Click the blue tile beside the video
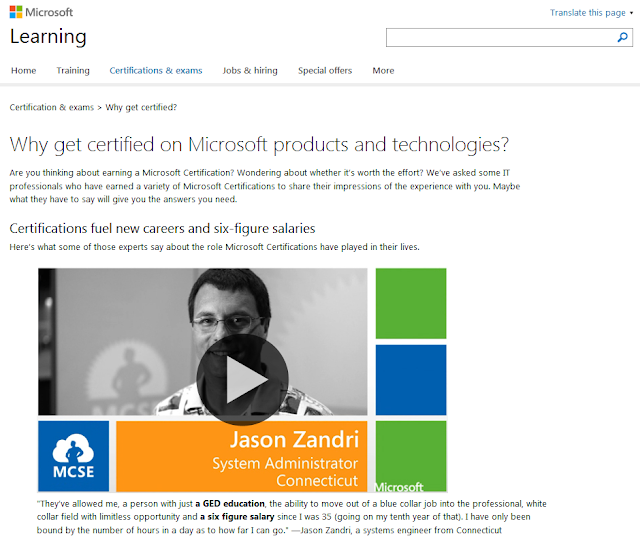This screenshot has width=640, height=549. [x=411, y=380]
